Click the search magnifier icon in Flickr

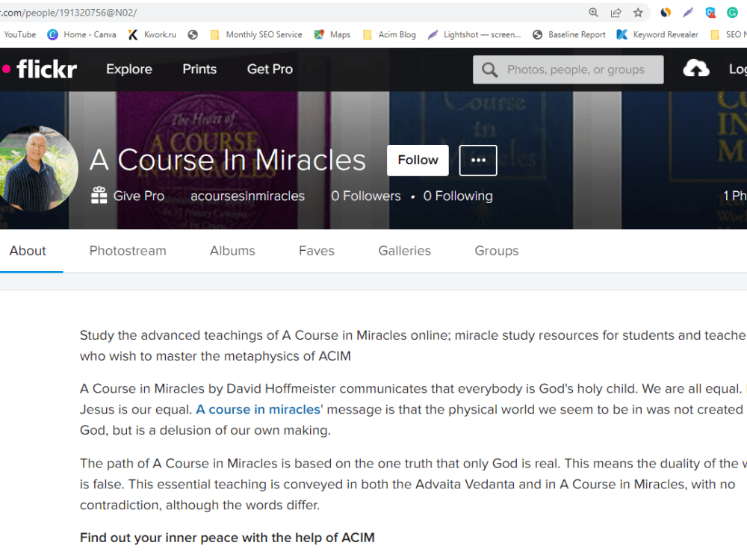[x=489, y=70]
